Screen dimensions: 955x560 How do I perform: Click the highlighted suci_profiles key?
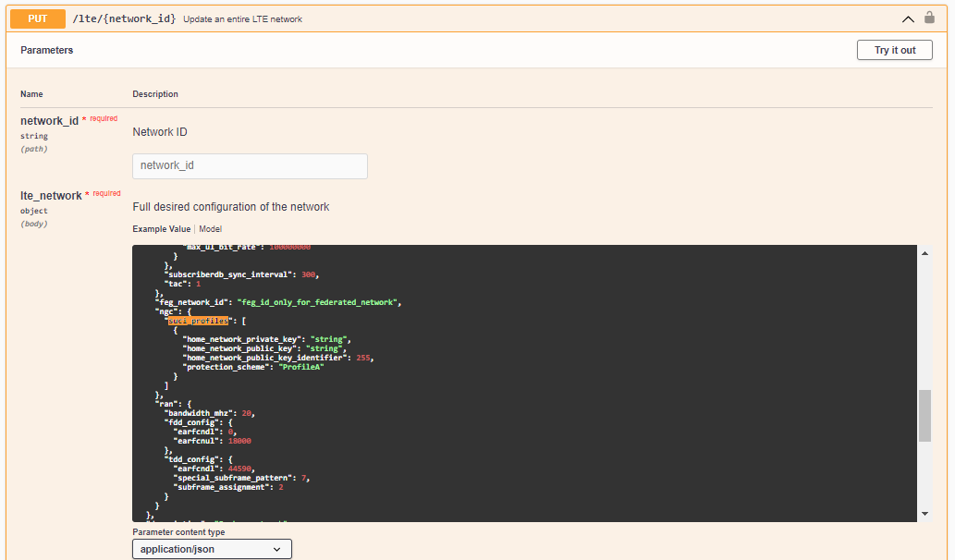197,321
